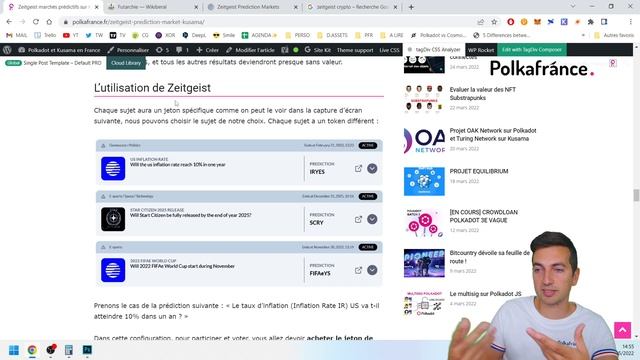
Task: Open the comments bubble showing 1
Action: click(x=182, y=50)
